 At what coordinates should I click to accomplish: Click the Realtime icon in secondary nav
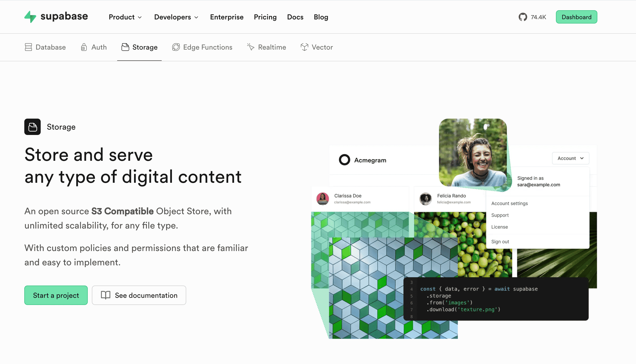[251, 47]
